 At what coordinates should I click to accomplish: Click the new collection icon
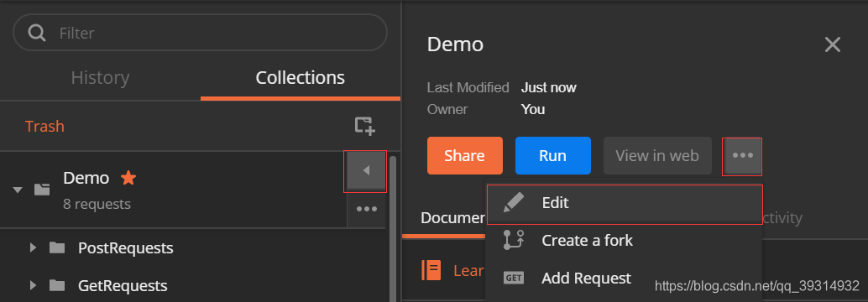click(x=365, y=126)
